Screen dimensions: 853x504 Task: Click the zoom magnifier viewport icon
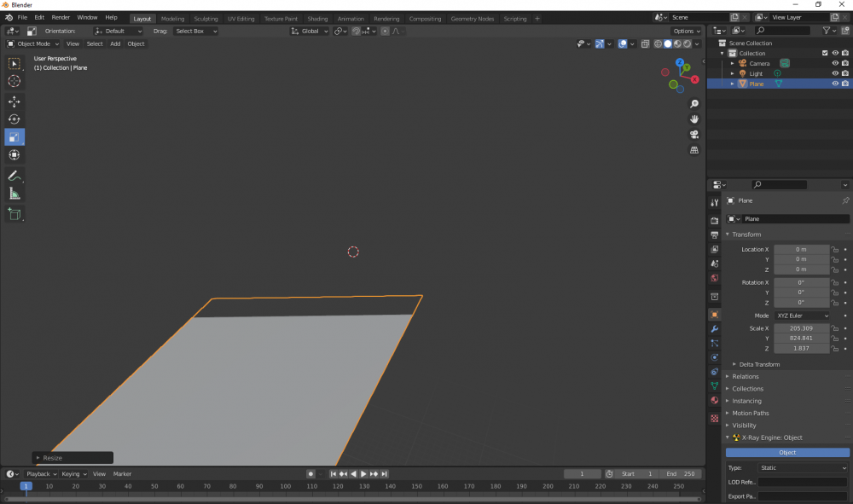click(694, 104)
